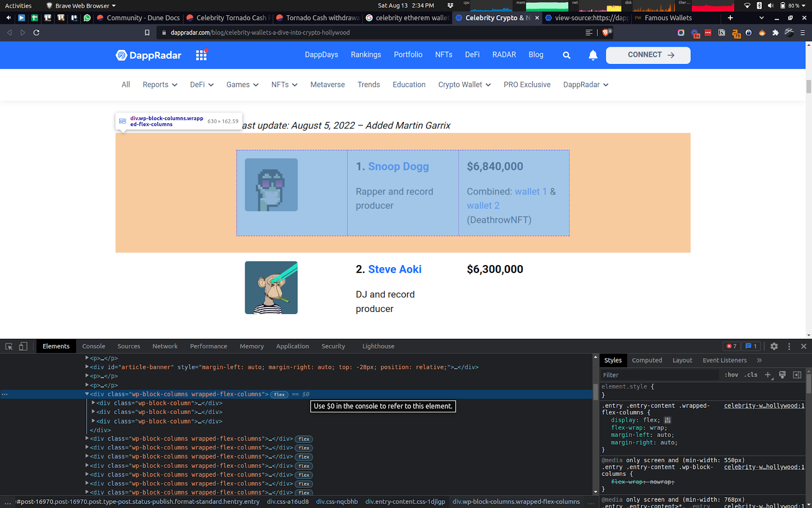Click the DappRadar logo
The image size is (812, 508).
pos(148,55)
